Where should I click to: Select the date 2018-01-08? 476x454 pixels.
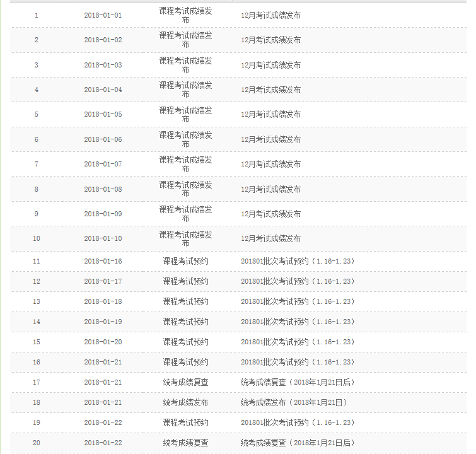(103, 189)
